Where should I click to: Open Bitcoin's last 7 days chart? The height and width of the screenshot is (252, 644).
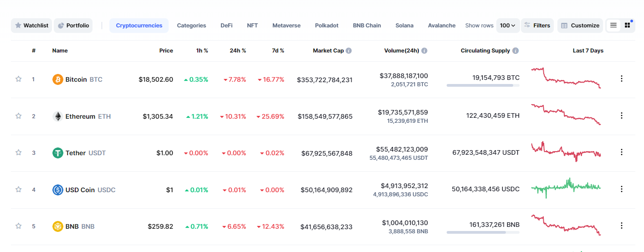[x=566, y=78]
